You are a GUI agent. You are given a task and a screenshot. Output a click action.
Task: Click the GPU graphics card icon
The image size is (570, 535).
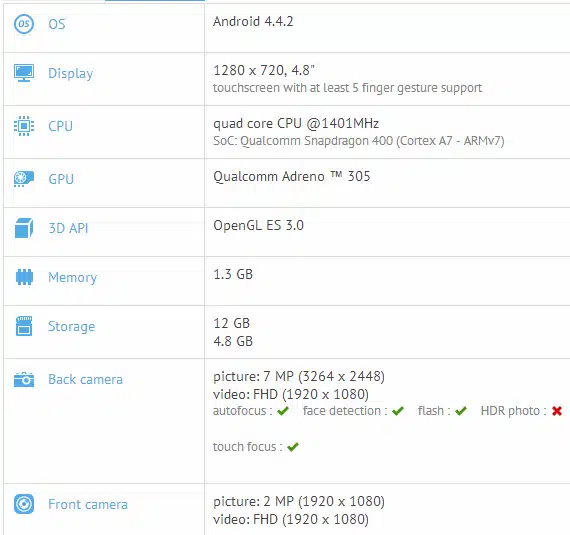[x=24, y=179]
